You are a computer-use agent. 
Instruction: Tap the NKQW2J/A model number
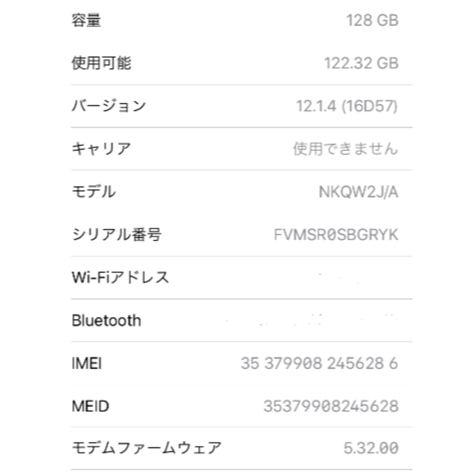(358, 192)
